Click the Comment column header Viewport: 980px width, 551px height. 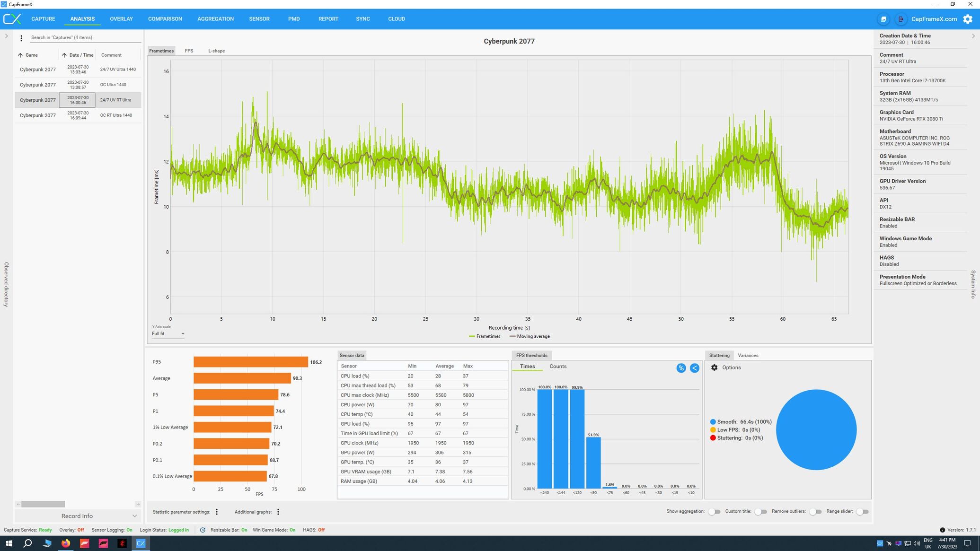click(x=111, y=55)
